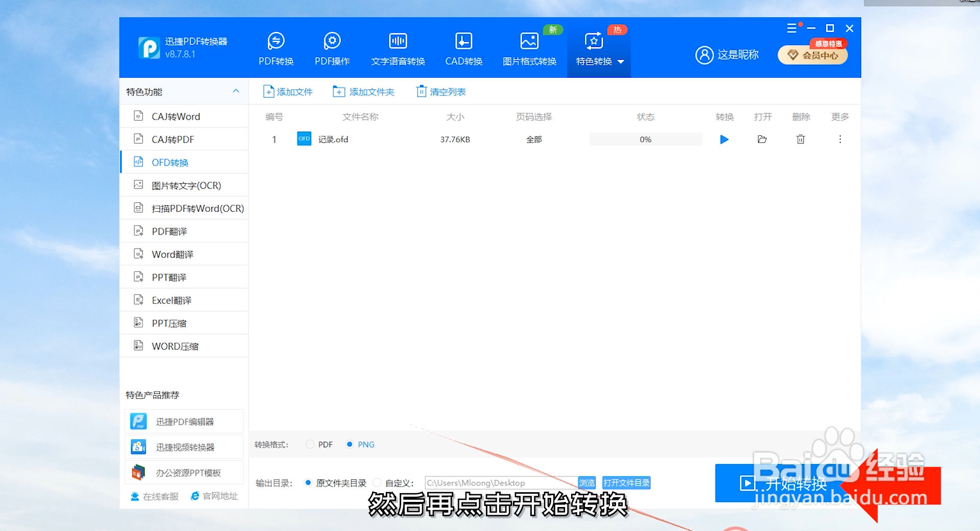Collapse the 特色功能 sidebar section
The image size is (980, 531).
236,91
